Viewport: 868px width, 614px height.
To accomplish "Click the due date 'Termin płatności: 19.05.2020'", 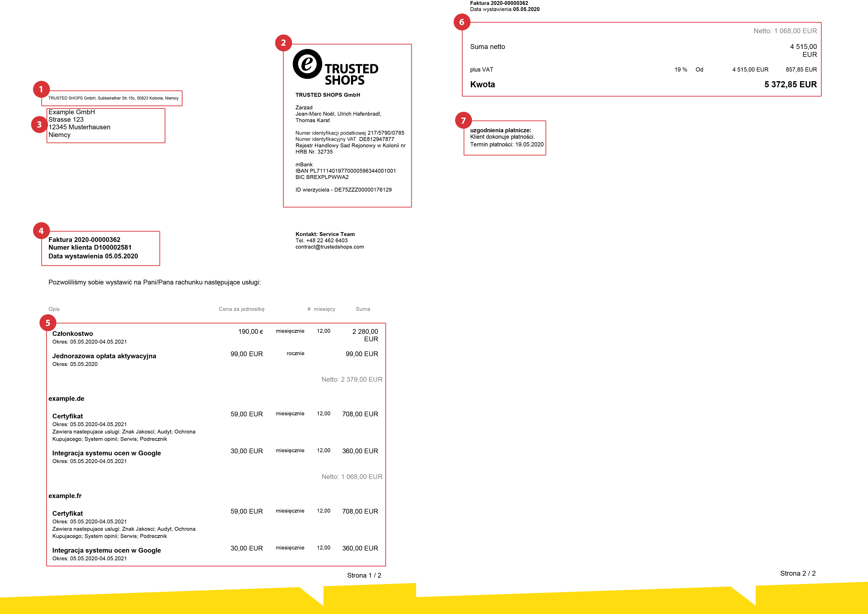I will pyautogui.click(x=506, y=144).
